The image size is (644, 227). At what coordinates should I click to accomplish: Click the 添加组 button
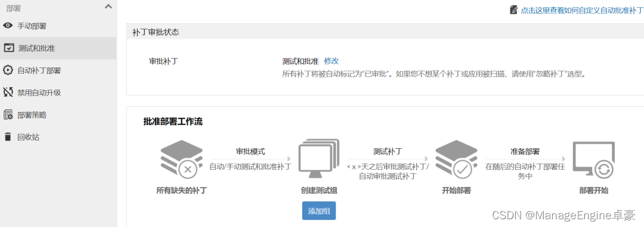319,211
